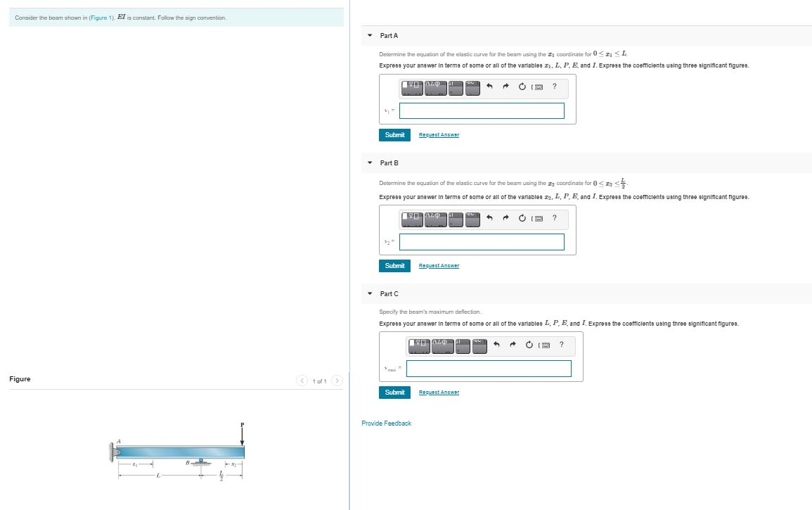This screenshot has height=510, width=812.
Task: Request Answer for Part C
Action: click(439, 393)
